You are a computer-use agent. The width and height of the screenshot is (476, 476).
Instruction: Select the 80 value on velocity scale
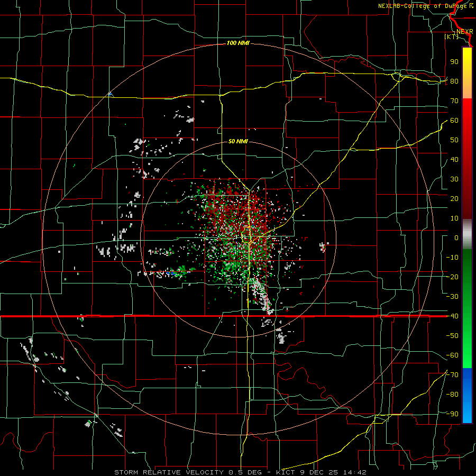454,81
